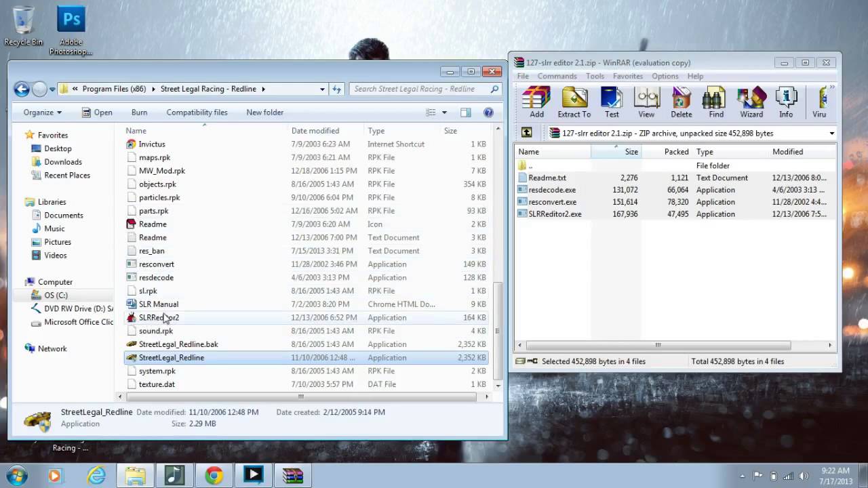Click the Explorer search field
This screenshot has height=488, width=868.
pos(426,89)
